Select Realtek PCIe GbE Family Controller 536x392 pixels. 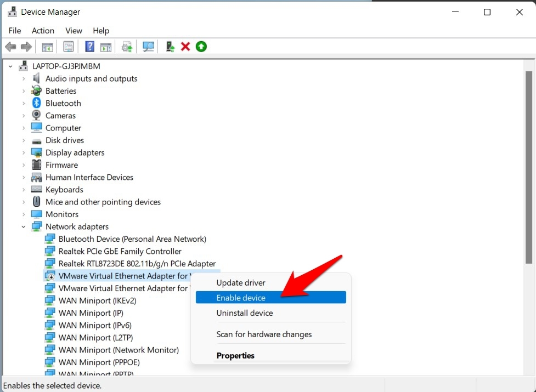pyautogui.click(x=120, y=251)
